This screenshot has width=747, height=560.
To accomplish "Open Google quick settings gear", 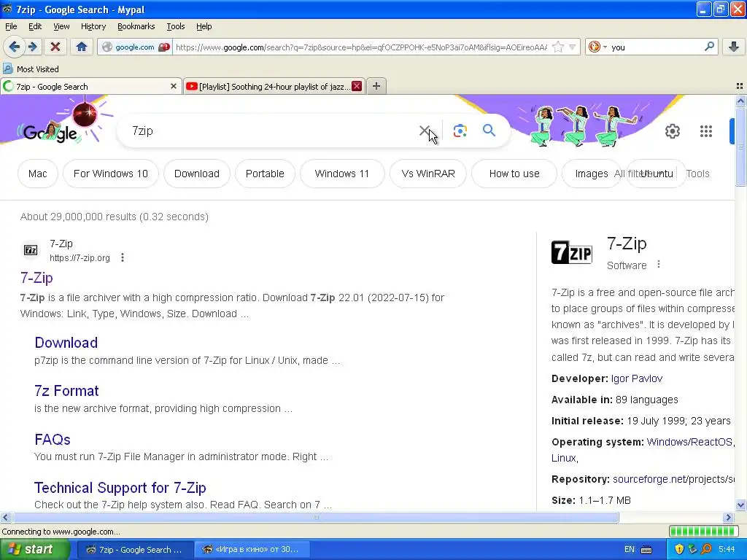I will (x=672, y=131).
